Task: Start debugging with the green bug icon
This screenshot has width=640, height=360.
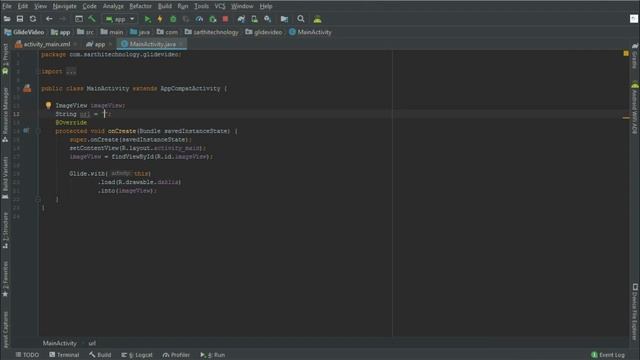Action: pos(173,19)
